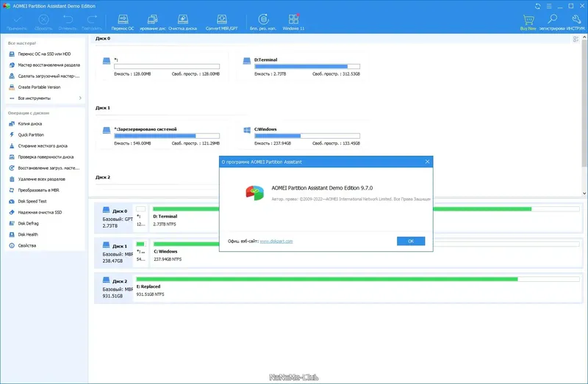Click the Диск 0 heading in upper list
Viewport: 588px width, 384px height.
tap(103, 39)
